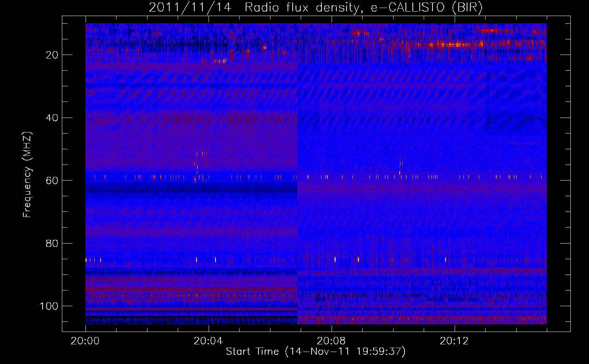Click the 20:00 time axis label
Image resolution: width=589 pixels, height=364 pixels.
pos(85,341)
